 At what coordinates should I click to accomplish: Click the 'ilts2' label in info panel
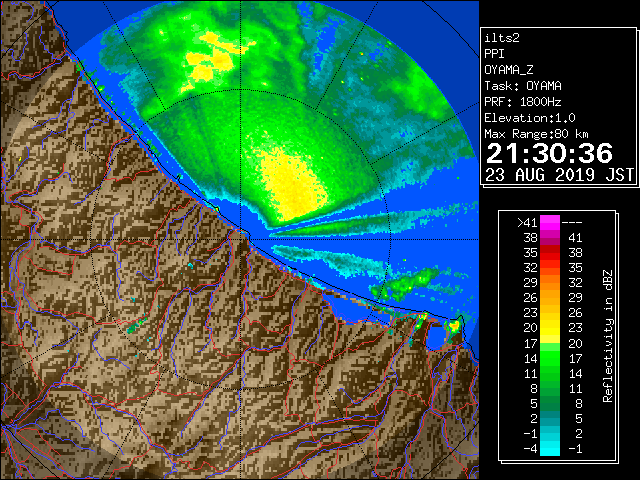pyautogui.click(x=502, y=38)
